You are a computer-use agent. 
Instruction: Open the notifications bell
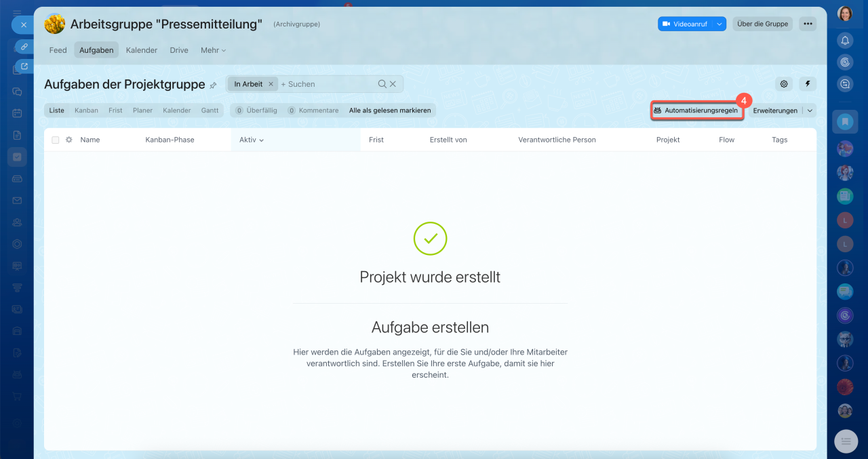pyautogui.click(x=845, y=41)
